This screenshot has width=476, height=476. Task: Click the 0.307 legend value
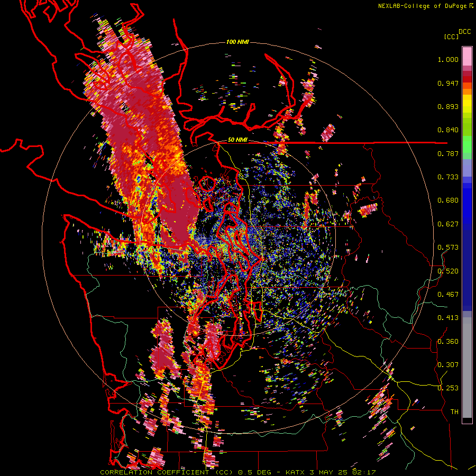[x=448, y=365]
